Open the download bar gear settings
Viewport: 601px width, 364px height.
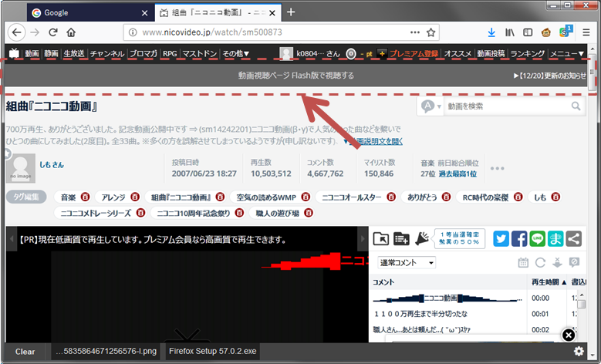pos(579,352)
